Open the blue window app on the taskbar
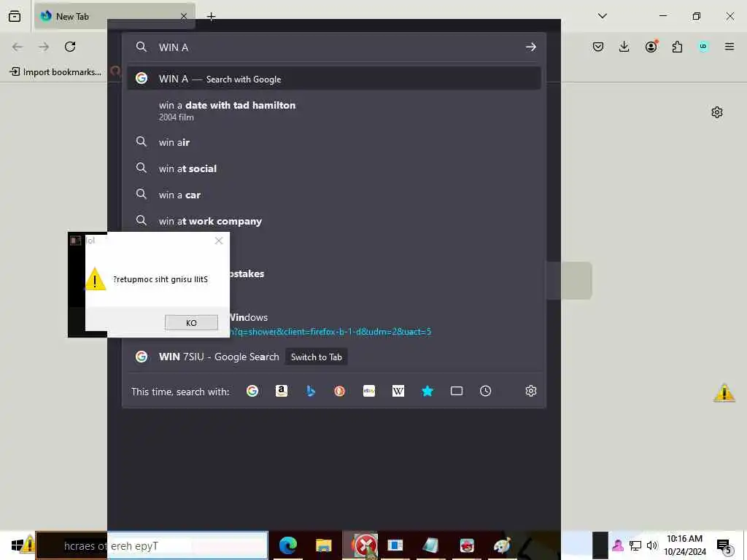Screen dimensions: 747x560 [395, 545]
